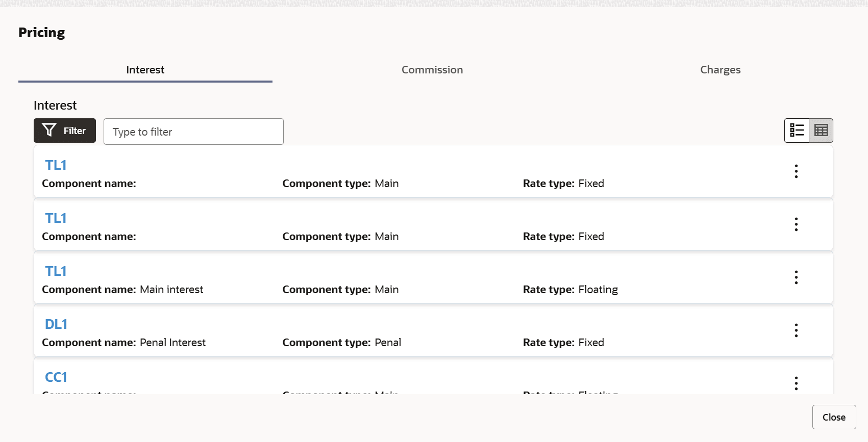Select the 'Main interest' component name text

pos(171,290)
